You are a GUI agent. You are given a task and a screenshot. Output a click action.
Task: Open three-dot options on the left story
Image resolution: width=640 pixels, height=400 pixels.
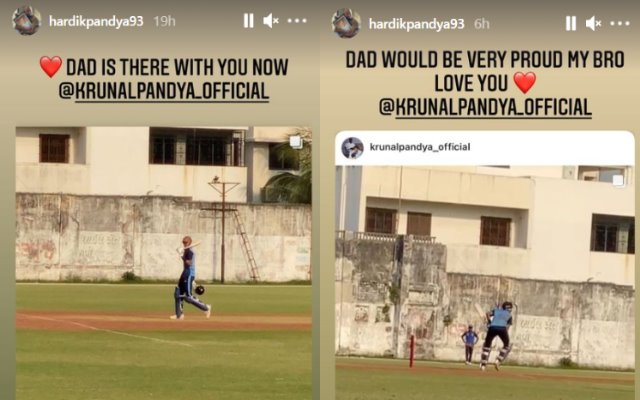pyautogui.click(x=297, y=21)
